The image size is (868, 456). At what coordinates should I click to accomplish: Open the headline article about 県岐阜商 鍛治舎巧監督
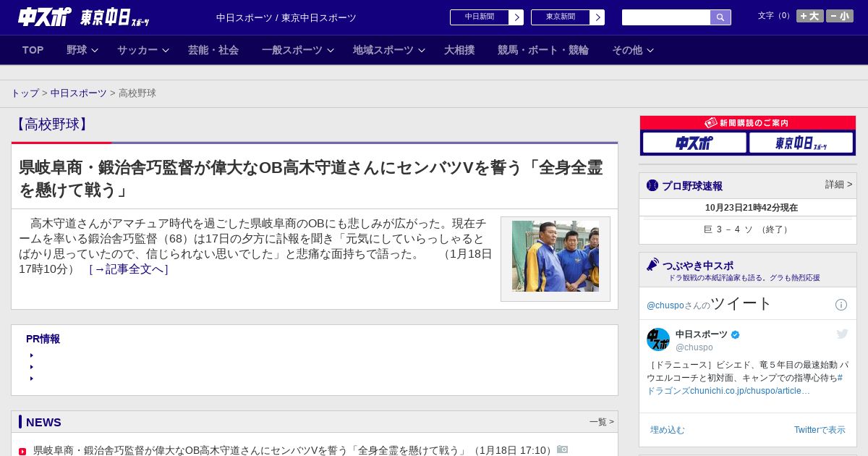[310, 179]
